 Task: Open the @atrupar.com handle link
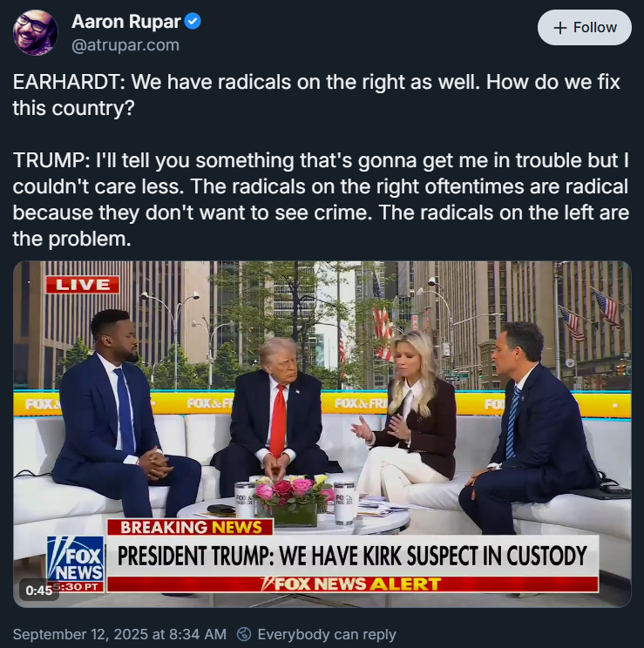pos(125,45)
